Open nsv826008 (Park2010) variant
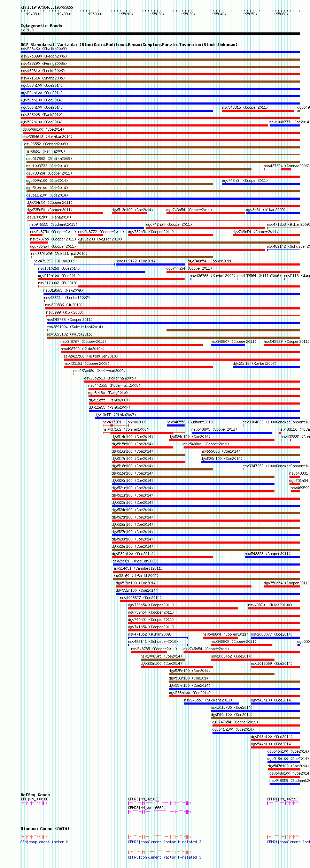This screenshot has height=868, width=310. point(41,115)
